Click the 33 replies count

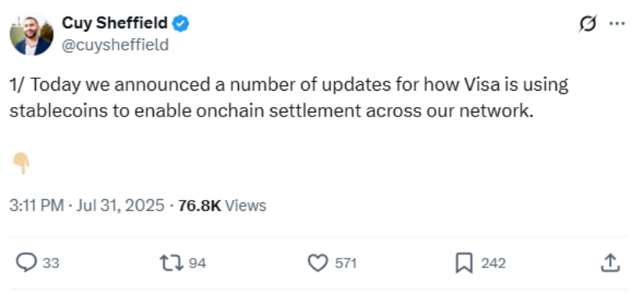(52, 263)
